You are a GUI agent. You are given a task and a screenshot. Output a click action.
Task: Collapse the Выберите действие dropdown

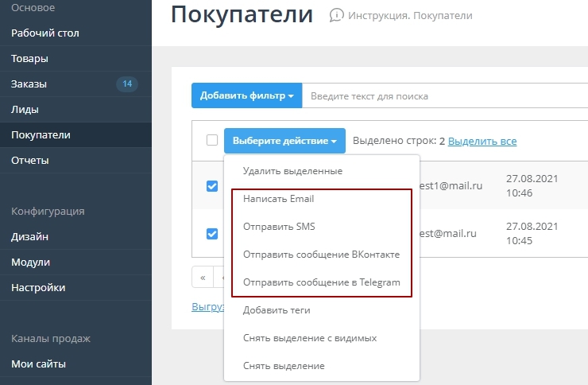284,141
